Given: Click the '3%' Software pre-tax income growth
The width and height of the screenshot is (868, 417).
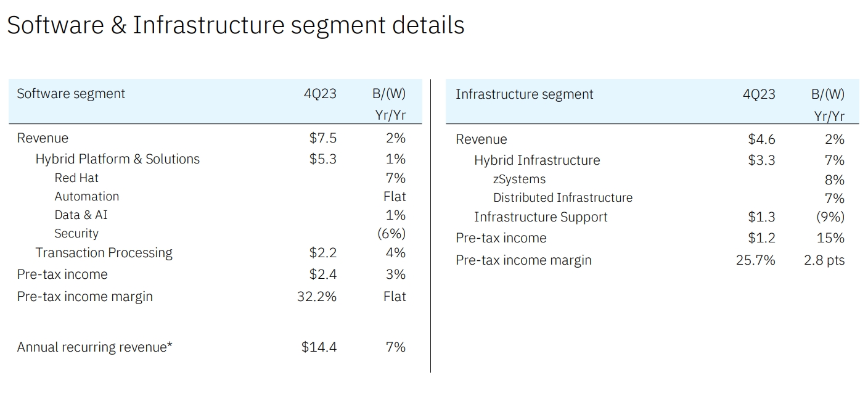Looking at the screenshot, I should (x=396, y=275).
